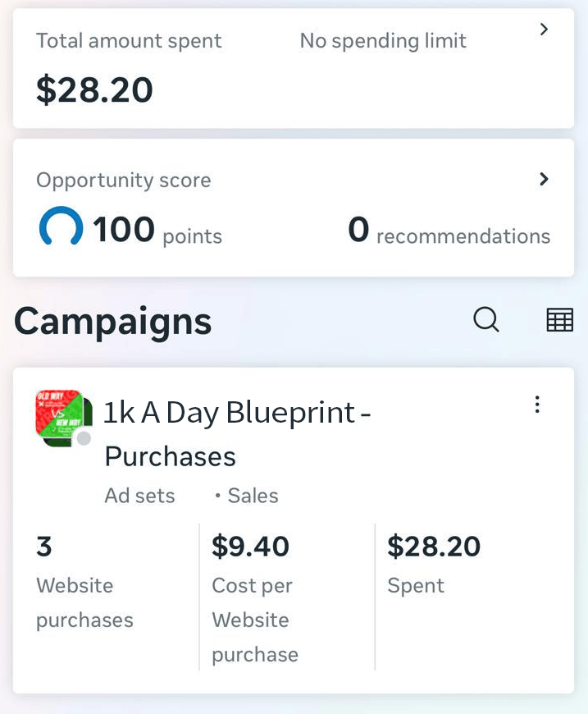588x714 pixels.
Task: Open the campaign three-dot options menu
Action: pyautogui.click(x=537, y=405)
